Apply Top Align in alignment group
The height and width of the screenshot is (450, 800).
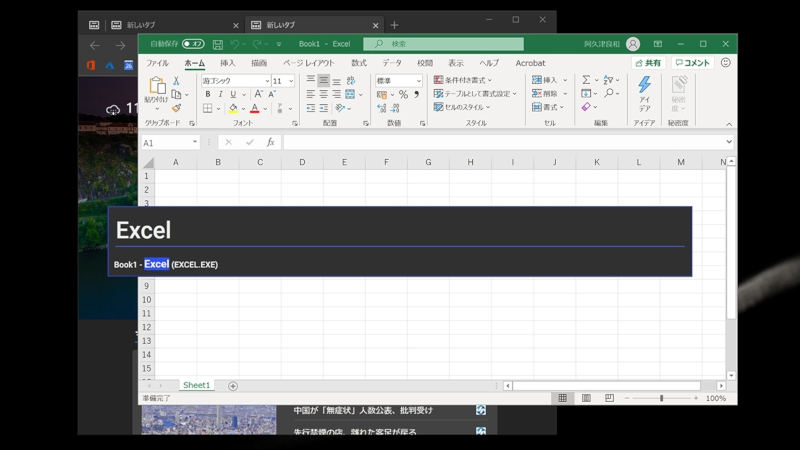310,80
